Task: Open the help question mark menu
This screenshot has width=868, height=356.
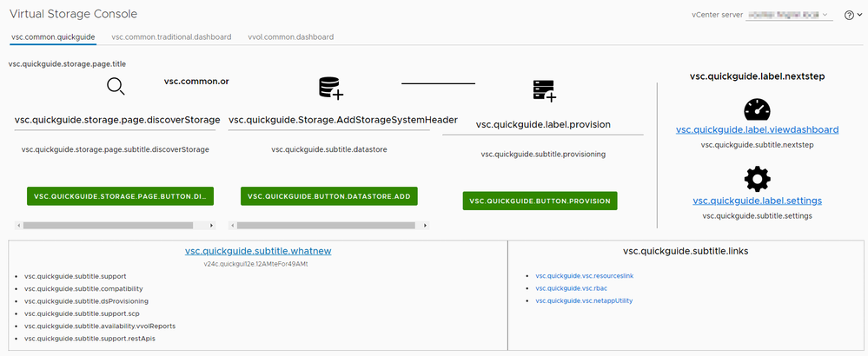Action: tap(849, 16)
